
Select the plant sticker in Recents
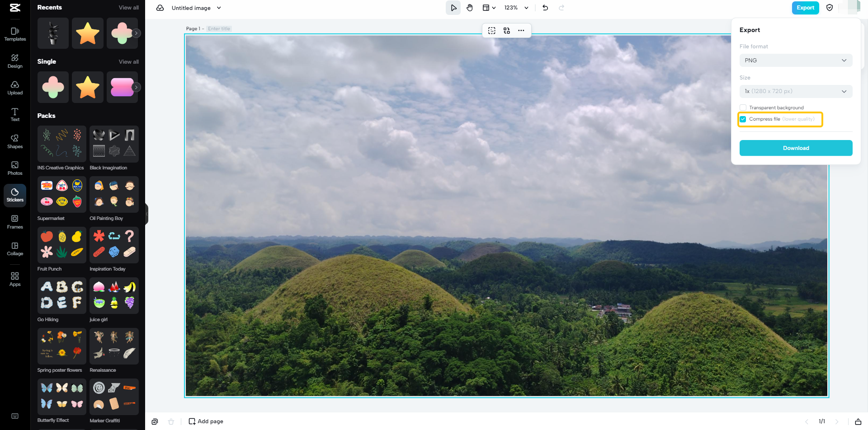point(53,33)
